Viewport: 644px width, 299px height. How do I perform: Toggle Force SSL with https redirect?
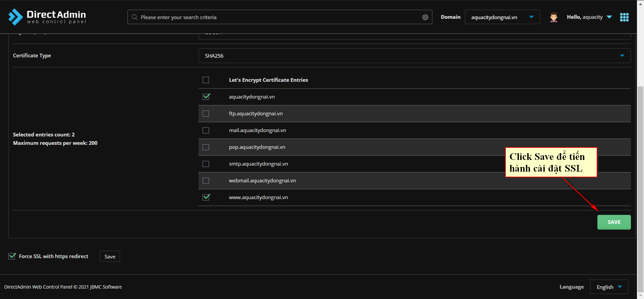[12, 256]
